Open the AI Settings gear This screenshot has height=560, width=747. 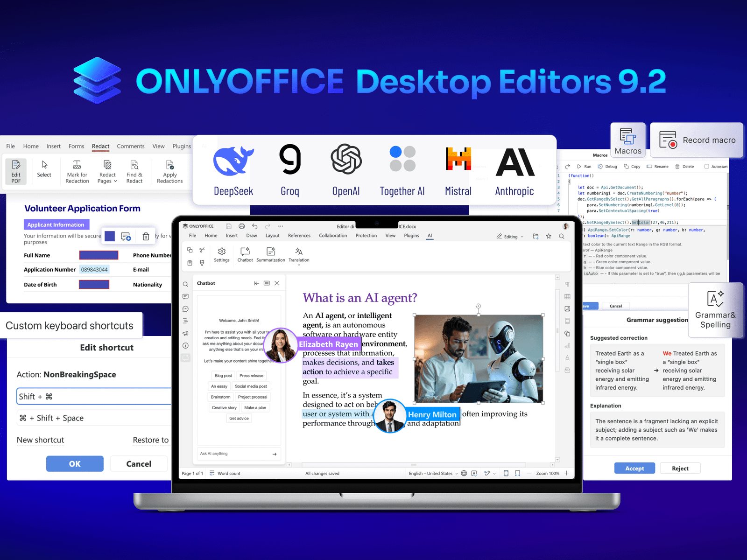click(222, 255)
